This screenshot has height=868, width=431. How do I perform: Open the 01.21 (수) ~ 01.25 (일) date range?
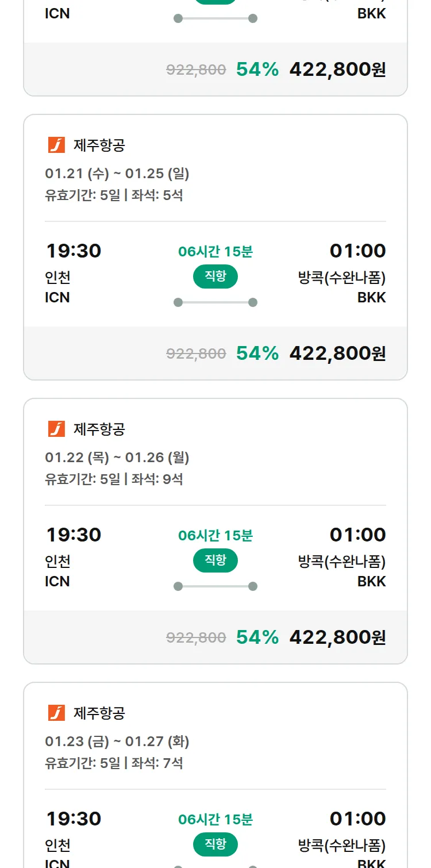point(117,173)
